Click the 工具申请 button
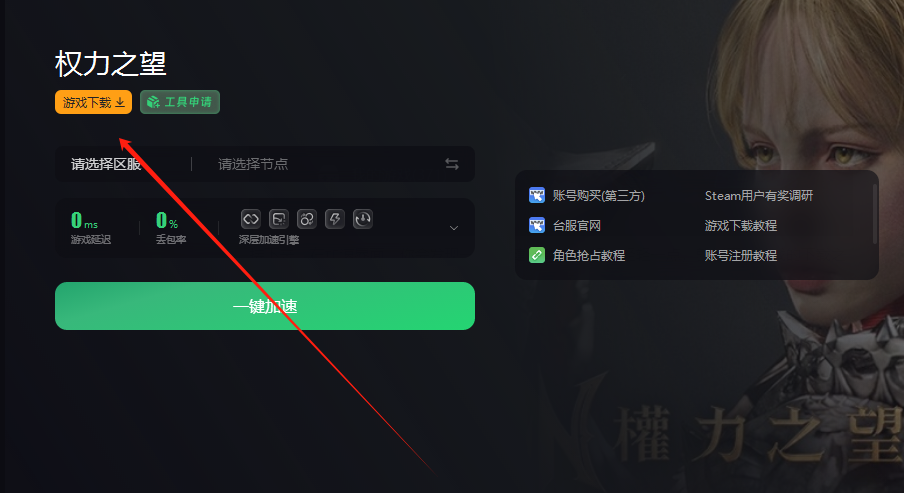Image resolution: width=904 pixels, height=493 pixels. tap(180, 102)
